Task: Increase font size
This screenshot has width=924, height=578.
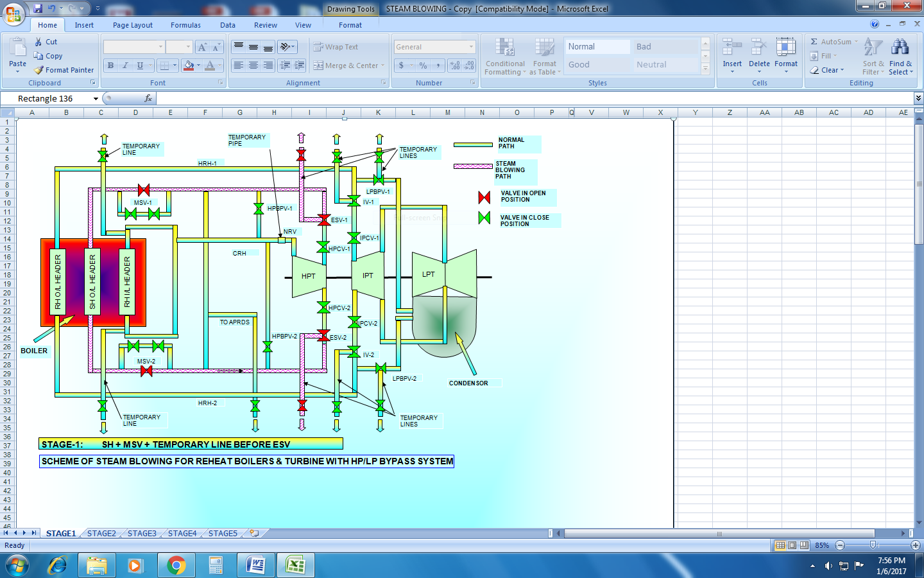Action: (203, 47)
